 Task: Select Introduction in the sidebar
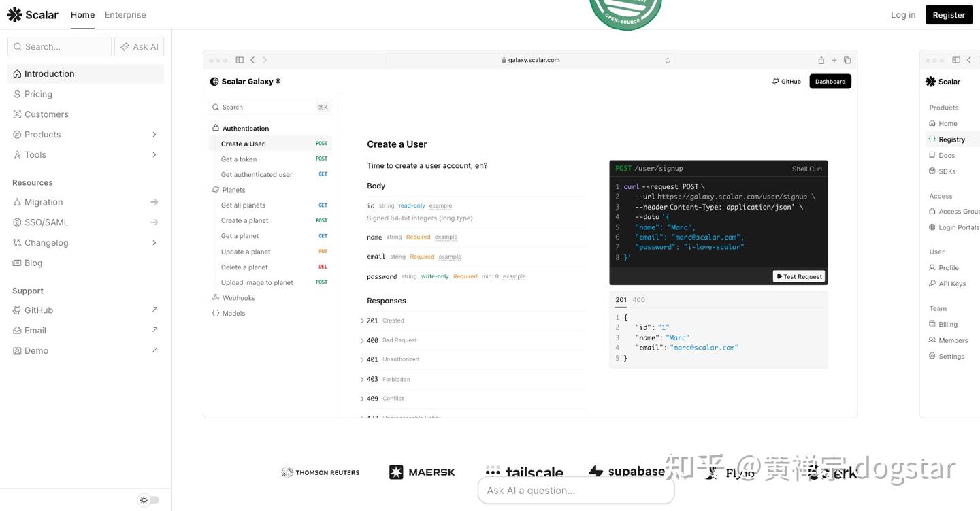tap(86, 73)
